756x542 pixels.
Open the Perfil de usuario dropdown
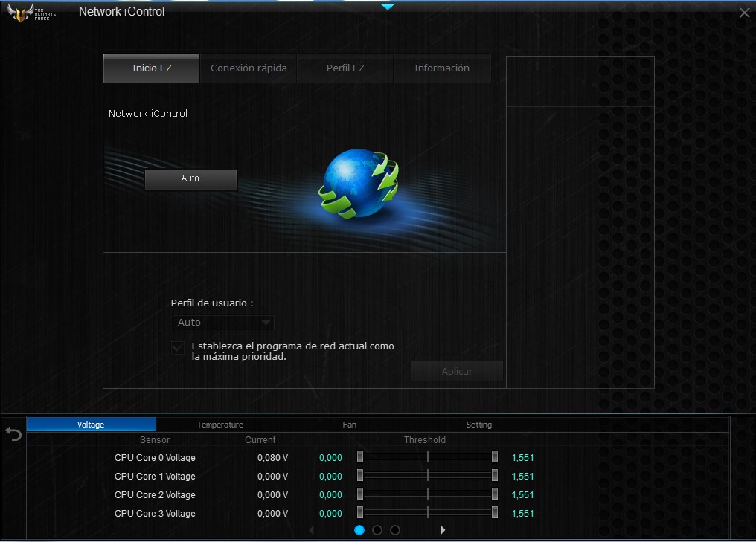pos(223,323)
